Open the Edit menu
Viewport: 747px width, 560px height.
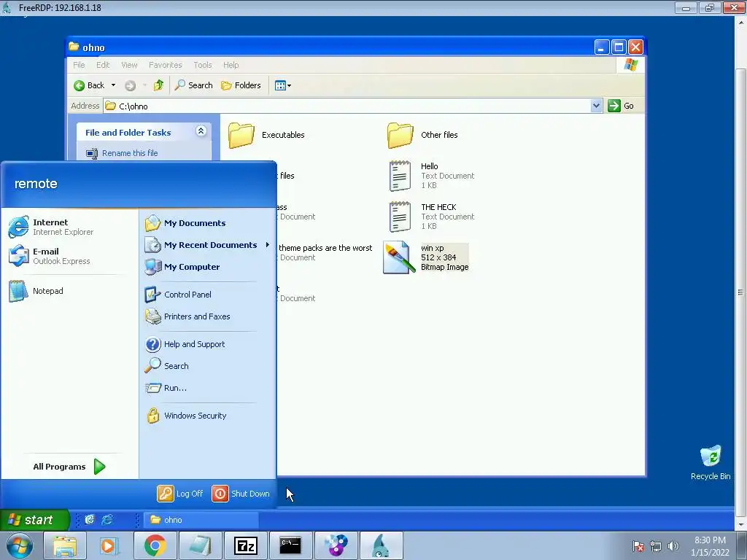click(103, 65)
